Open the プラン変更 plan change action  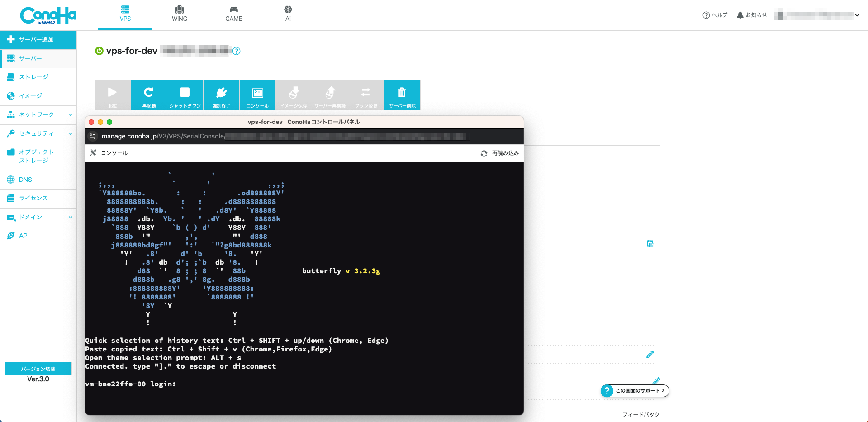point(366,95)
